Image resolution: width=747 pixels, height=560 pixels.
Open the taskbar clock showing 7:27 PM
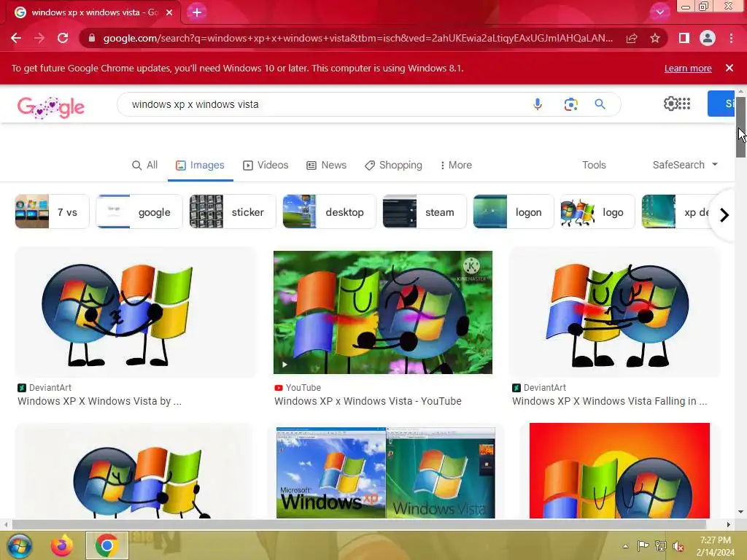coord(715,545)
